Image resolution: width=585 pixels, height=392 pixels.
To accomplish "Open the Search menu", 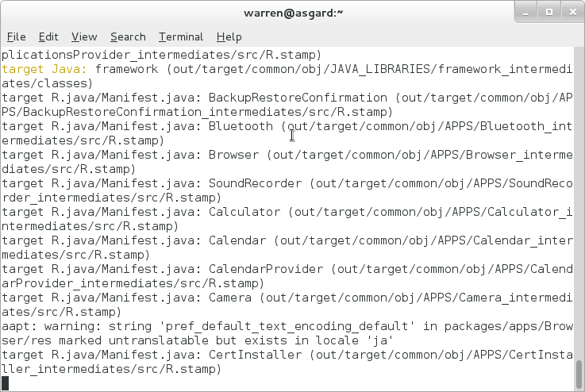I will coord(128,37).
